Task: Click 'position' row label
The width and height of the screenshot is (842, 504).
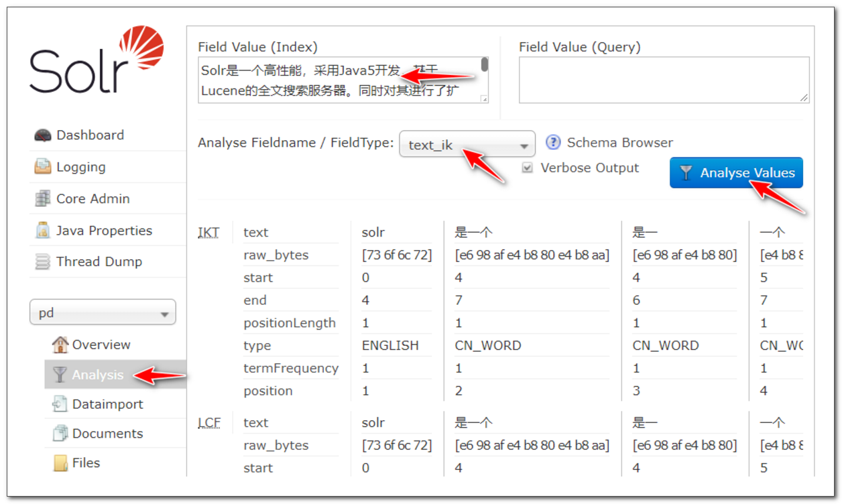Action: tap(268, 391)
